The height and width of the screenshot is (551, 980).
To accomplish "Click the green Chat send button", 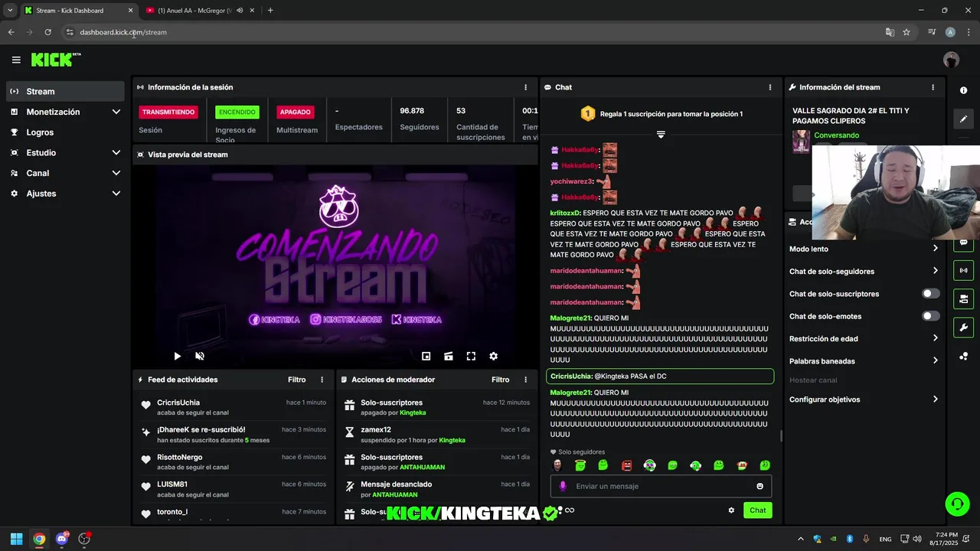I will (x=757, y=510).
